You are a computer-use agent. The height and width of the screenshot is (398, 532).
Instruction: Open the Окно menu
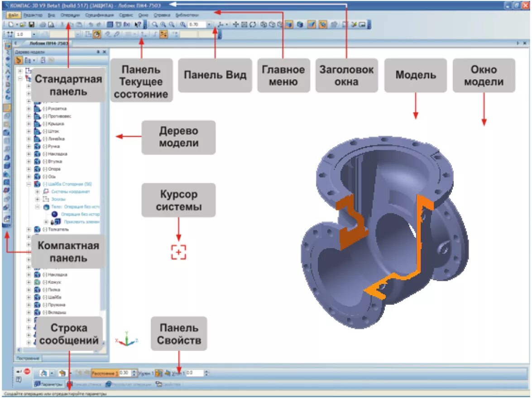click(x=143, y=15)
